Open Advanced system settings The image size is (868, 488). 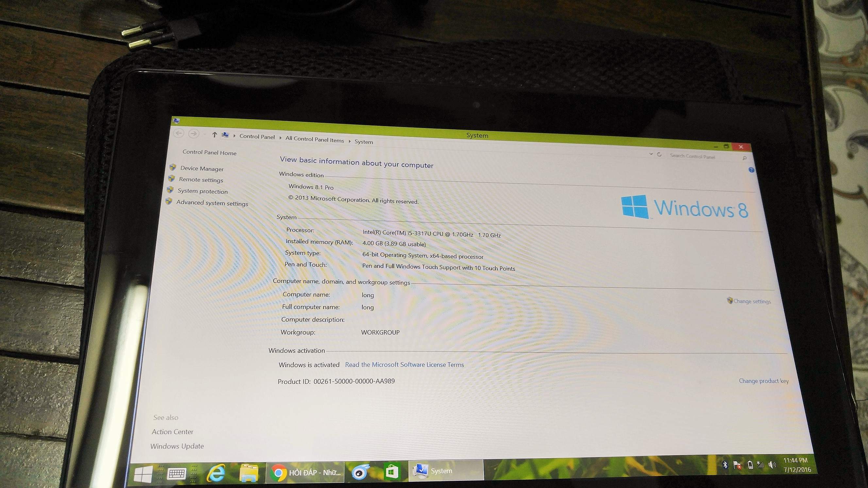coord(212,203)
